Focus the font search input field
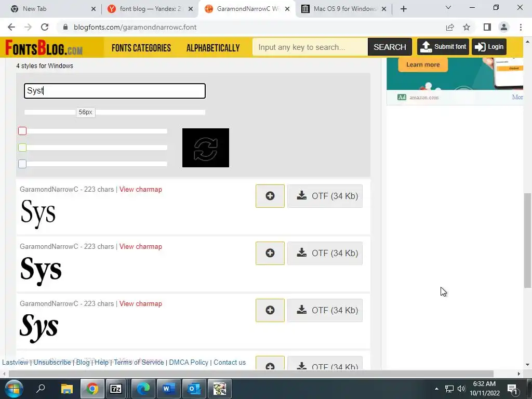 tap(310, 47)
